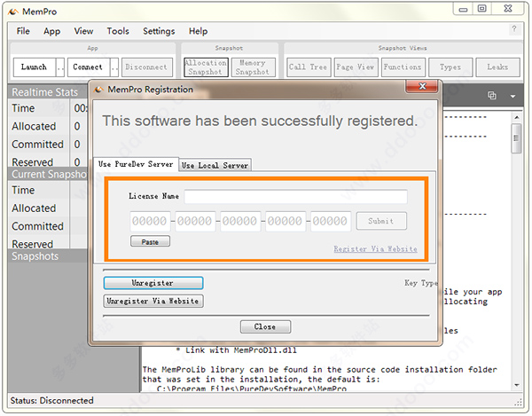Minimize the MemPro window
The image size is (532, 416).
pyautogui.click(x=463, y=10)
